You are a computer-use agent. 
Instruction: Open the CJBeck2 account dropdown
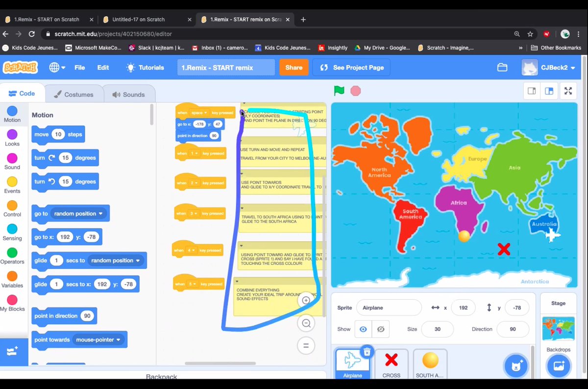(x=549, y=68)
